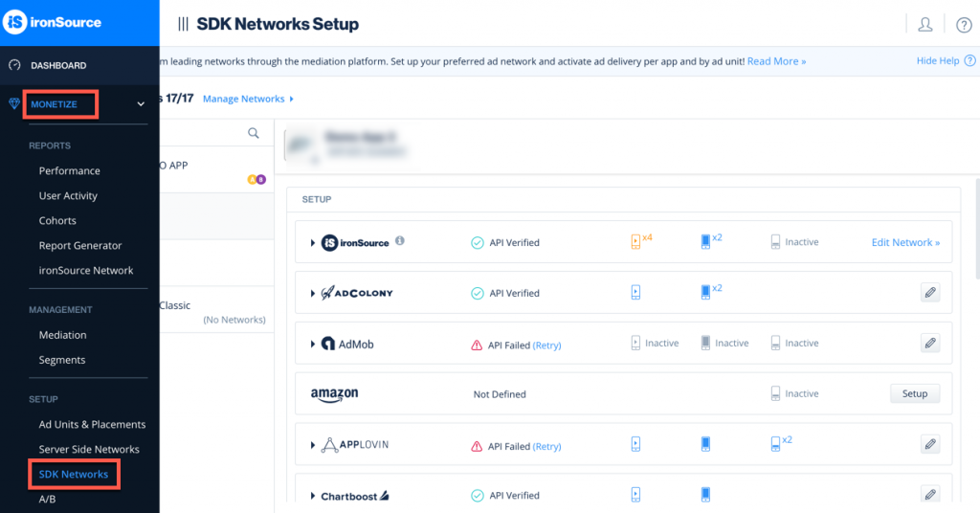Expand the AppLovin network row

(x=313, y=445)
